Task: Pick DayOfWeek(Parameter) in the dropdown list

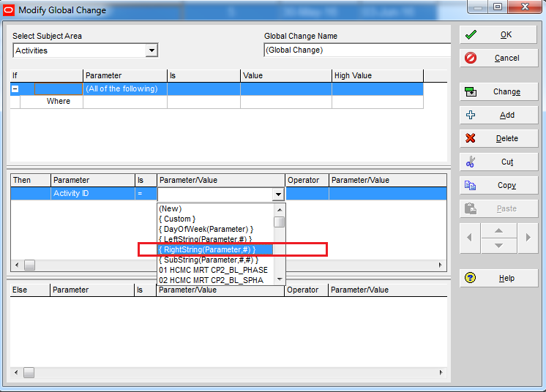Action: point(206,229)
